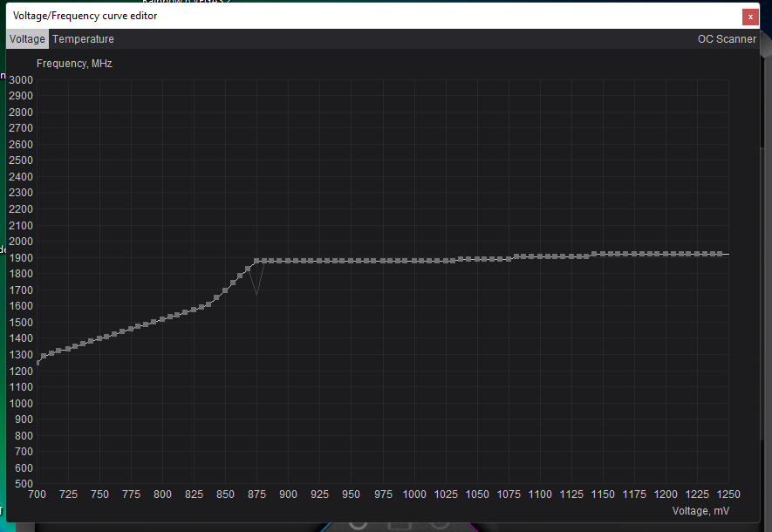Click the '1000' voltage axis label
This screenshot has height=532, width=772.
click(414, 494)
